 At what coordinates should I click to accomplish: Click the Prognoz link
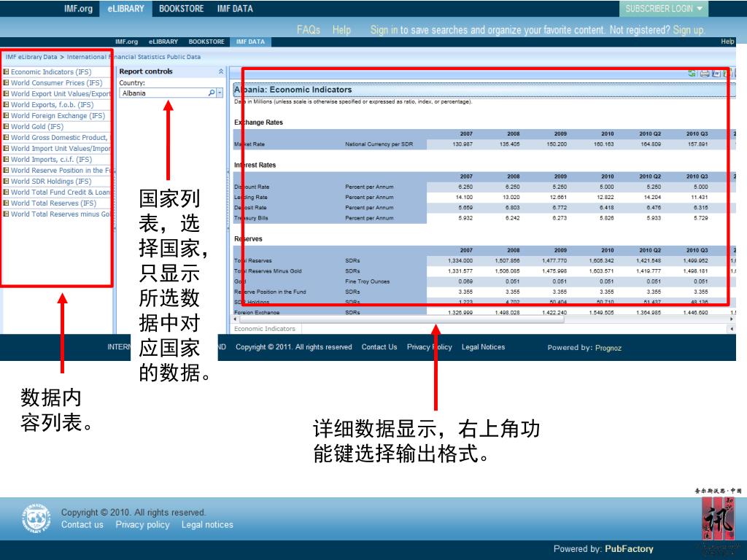(608, 348)
